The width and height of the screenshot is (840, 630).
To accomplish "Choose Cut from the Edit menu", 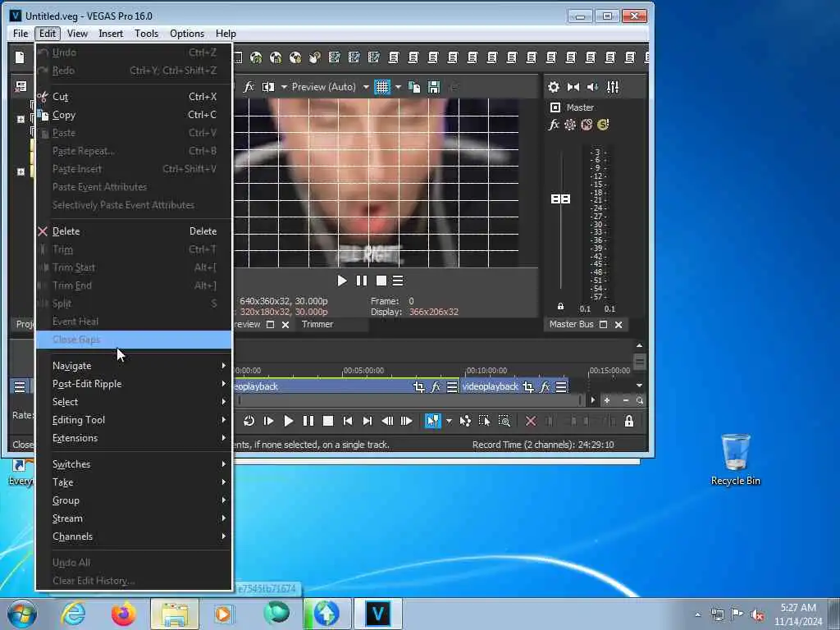I will (x=134, y=97).
